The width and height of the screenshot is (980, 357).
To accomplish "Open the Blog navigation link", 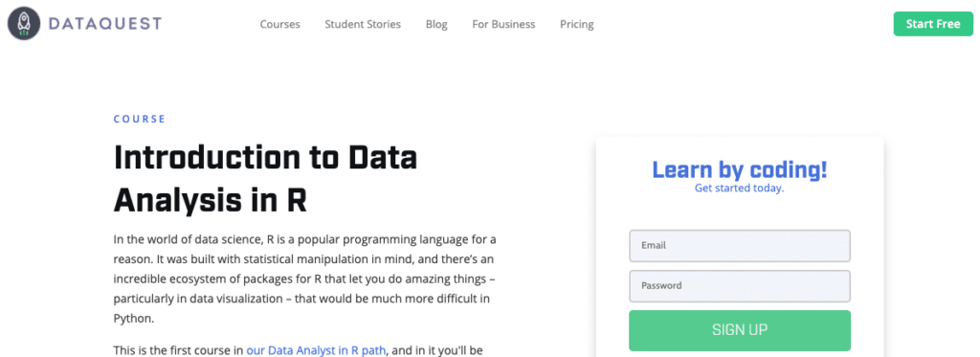I will pyautogui.click(x=436, y=24).
